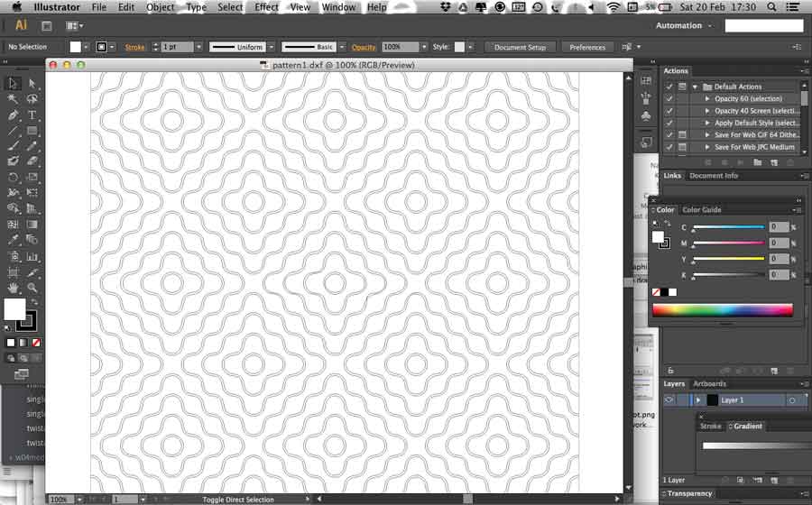Switch to the Document Info tab
This screenshot has width=812, height=505.
coord(714,176)
